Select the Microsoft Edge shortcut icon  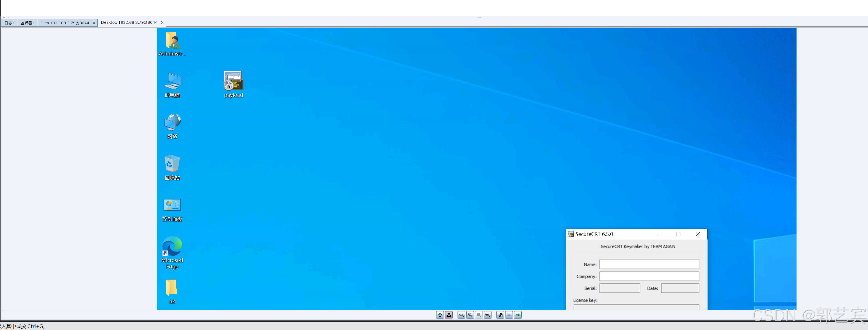pos(172,253)
